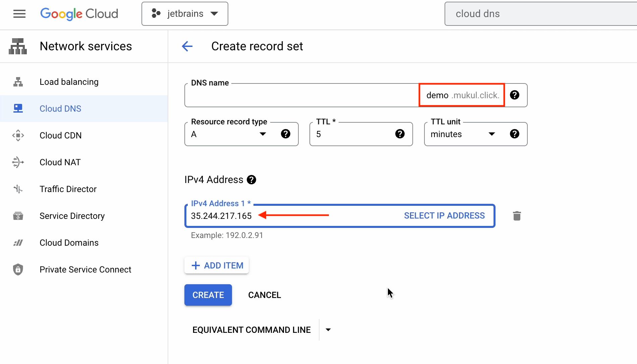Delete IPv4 Address 1 with trash icon
The width and height of the screenshot is (637, 364).
[517, 216]
